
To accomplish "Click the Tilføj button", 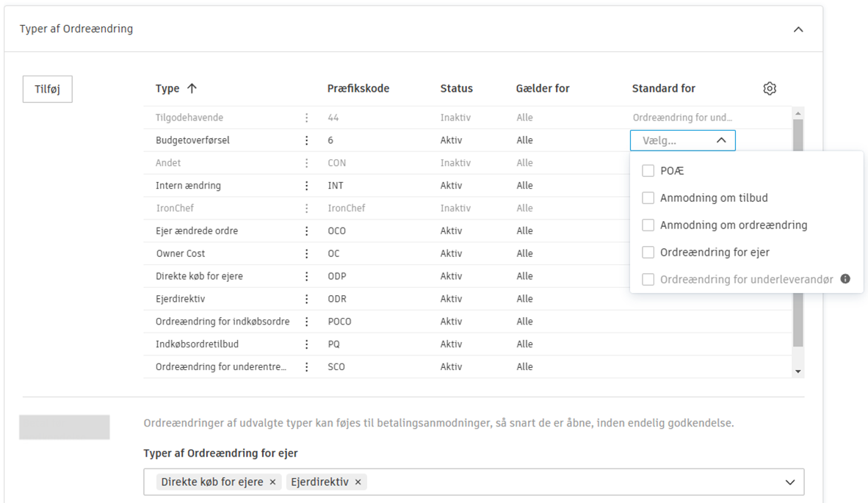I will pos(48,90).
